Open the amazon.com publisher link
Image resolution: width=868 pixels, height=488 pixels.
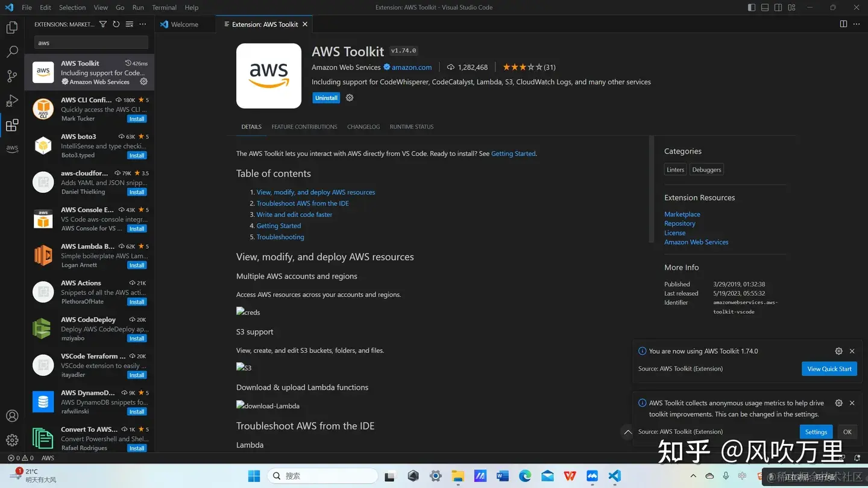coord(412,67)
